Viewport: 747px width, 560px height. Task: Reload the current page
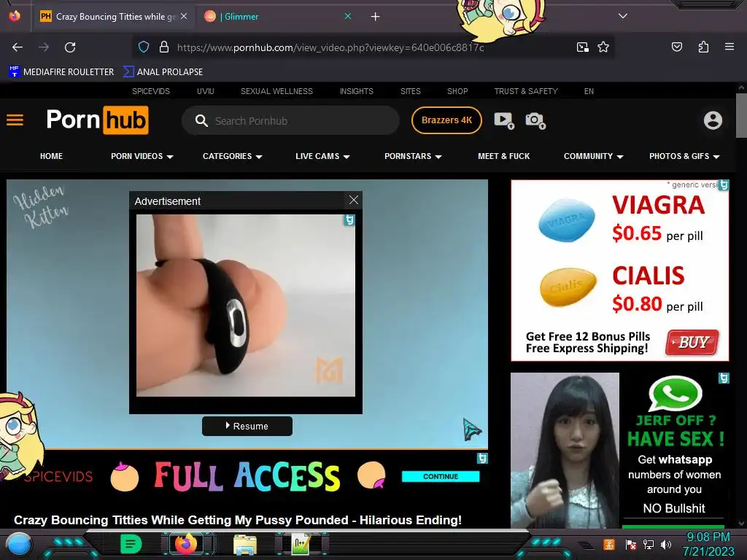click(70, 47)
